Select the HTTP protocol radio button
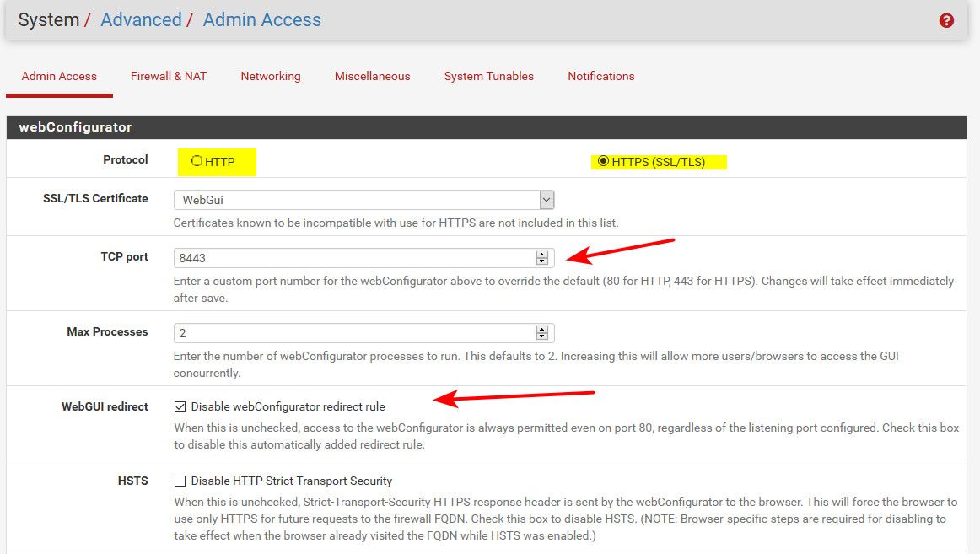The height and width of the screenshot is (554, 980). pos(197,161)
